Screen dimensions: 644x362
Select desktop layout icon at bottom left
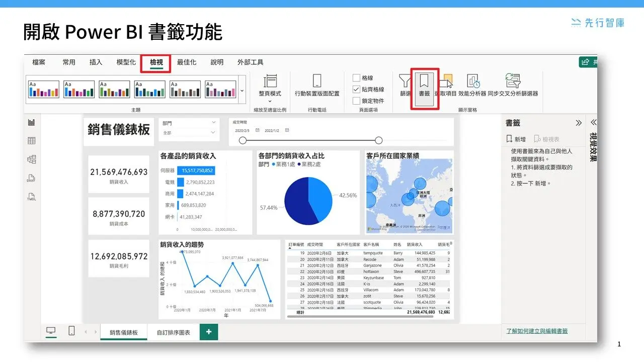(x=51, y=331)
